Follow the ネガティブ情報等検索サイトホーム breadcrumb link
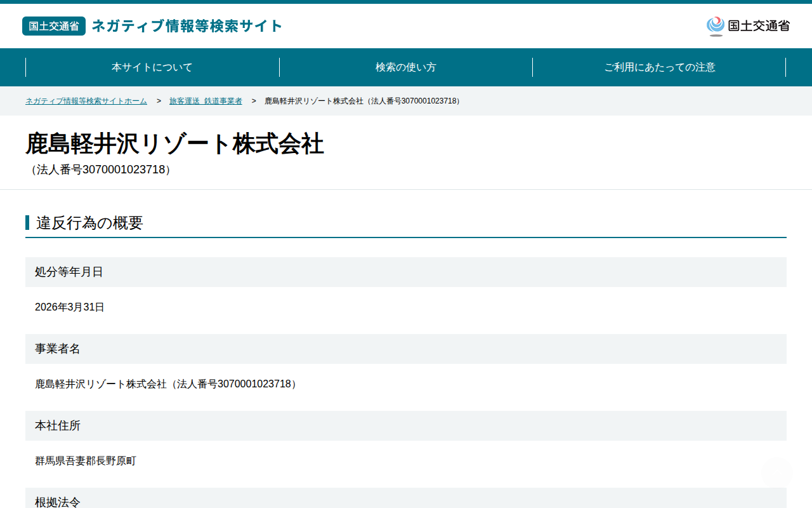This screenshot has width=812, height=508. pos(86,101)
